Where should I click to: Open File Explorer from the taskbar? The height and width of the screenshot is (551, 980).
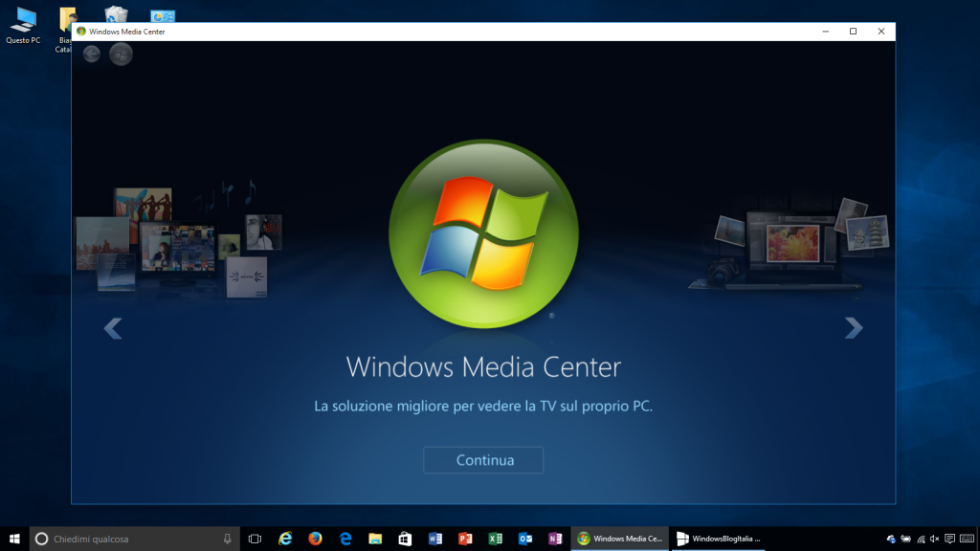coord(375,539)
